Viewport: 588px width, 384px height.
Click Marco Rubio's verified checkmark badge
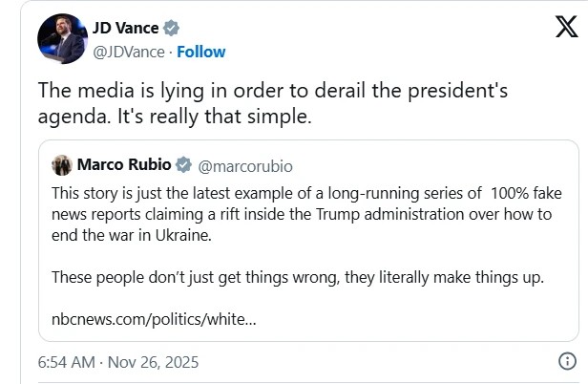pyautogui.click(x=184, y=165)
